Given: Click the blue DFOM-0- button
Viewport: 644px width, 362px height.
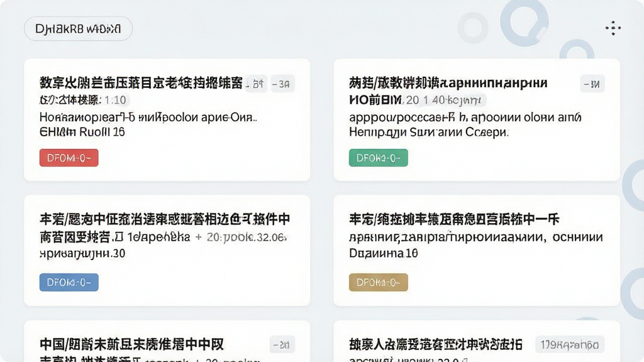Looking at the screenshot, I should [69, 282].
